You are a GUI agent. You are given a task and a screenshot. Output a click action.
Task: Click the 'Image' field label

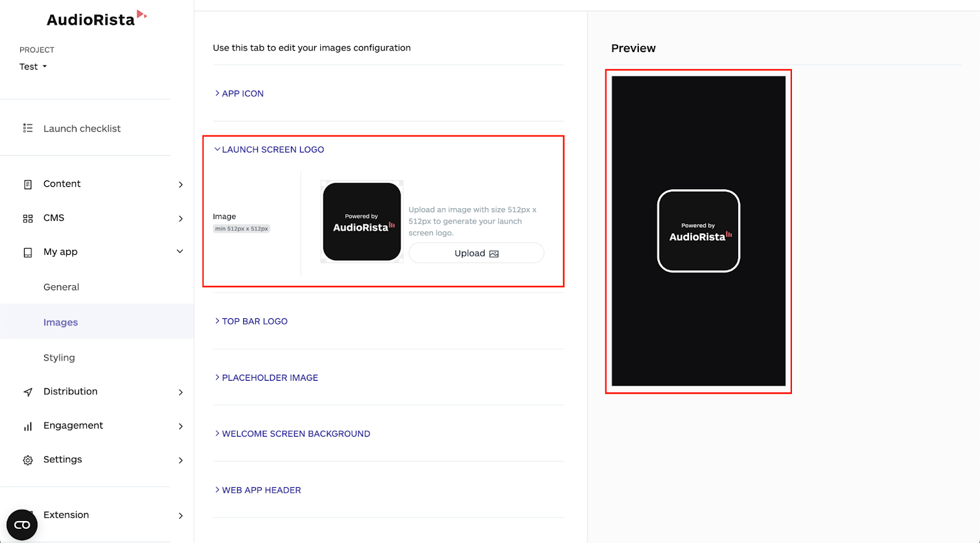click(224, 217)
